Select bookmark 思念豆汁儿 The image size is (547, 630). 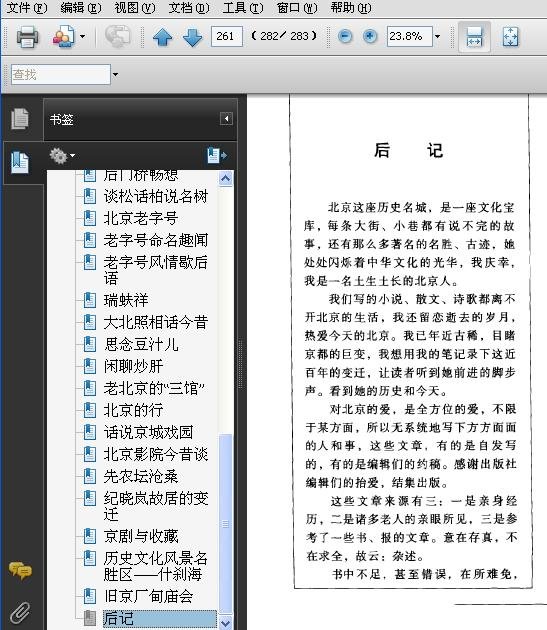point(141,344)
